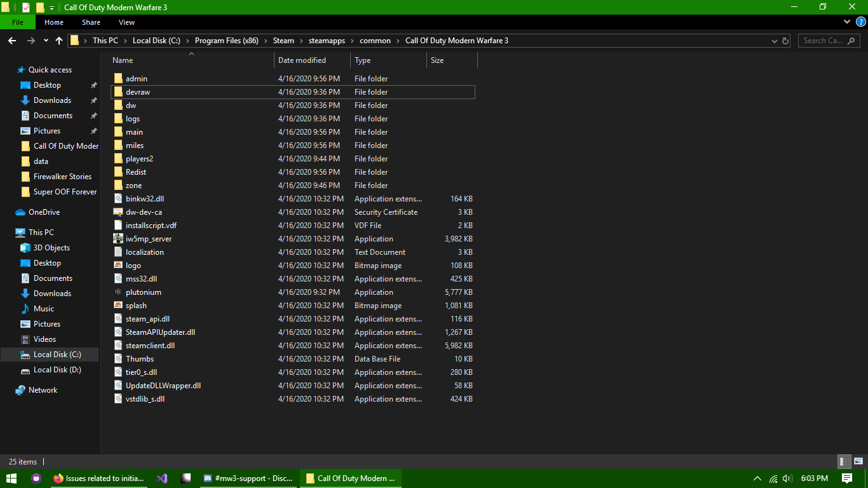
Task: Click in the search box
Action: pos(829,41)
